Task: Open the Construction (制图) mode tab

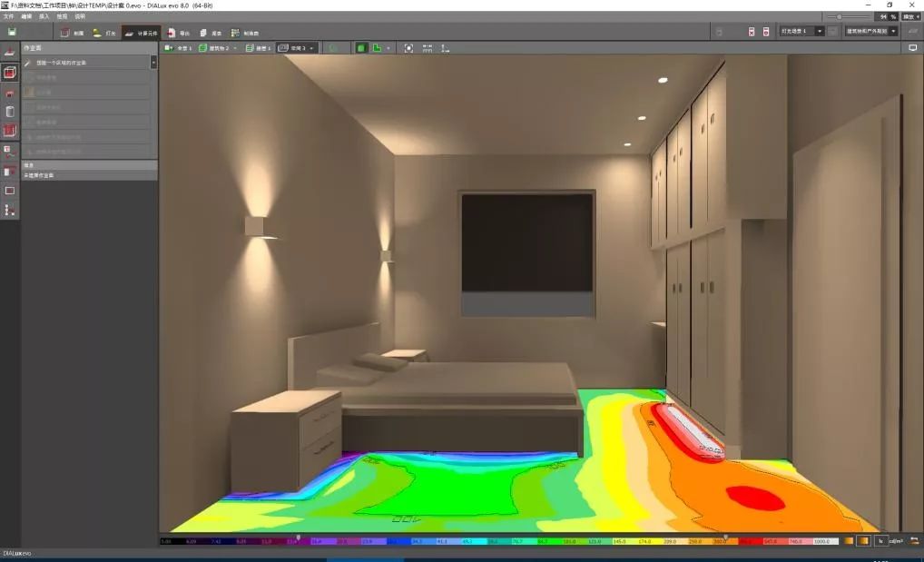Action: (73, 33)
